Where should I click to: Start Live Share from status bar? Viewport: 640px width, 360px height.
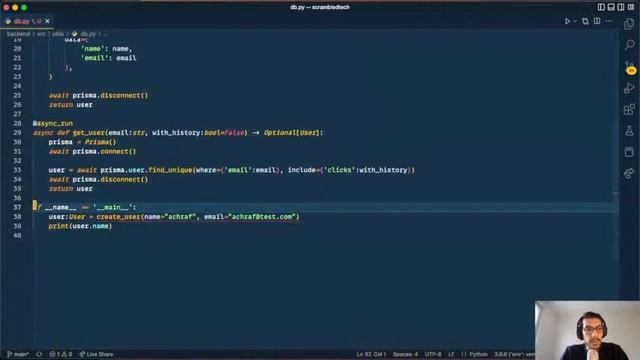point(96,354)
